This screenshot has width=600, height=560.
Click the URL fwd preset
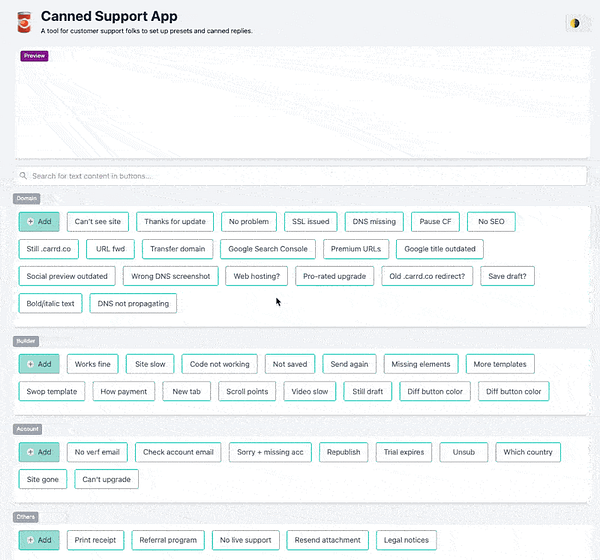click(110, 249)
